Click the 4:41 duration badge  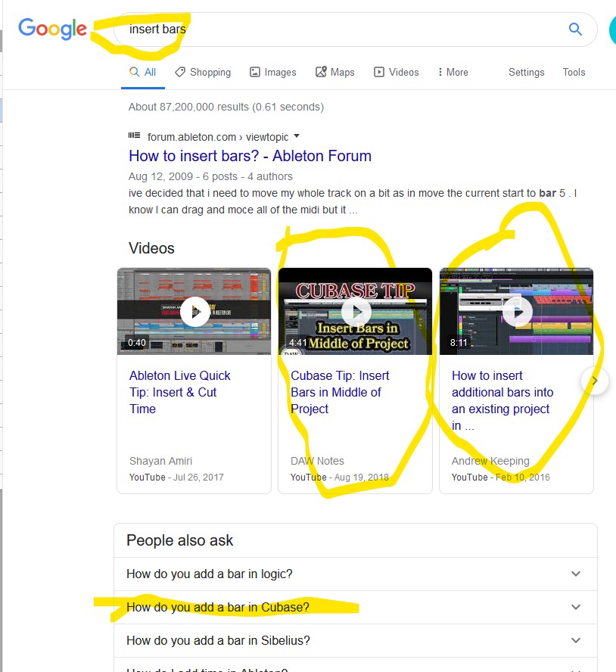(298, 342)
